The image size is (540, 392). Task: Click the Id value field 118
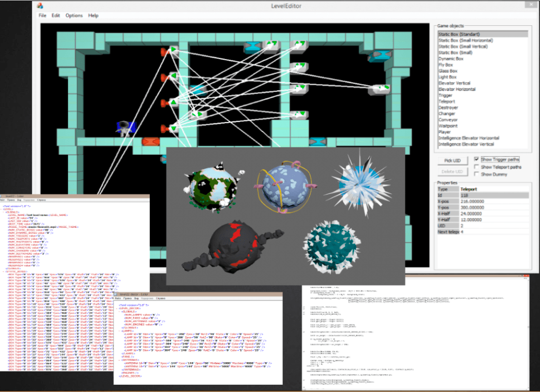tap(494, 195)
